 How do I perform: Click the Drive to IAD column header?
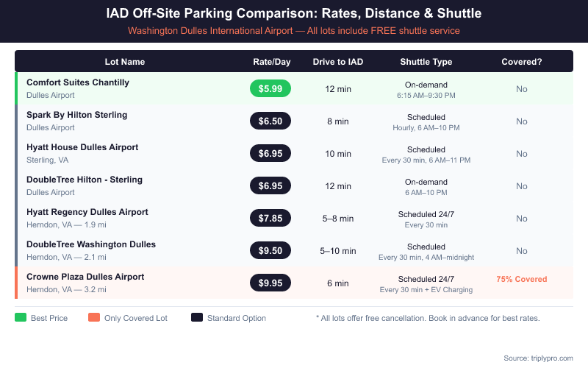337,62
